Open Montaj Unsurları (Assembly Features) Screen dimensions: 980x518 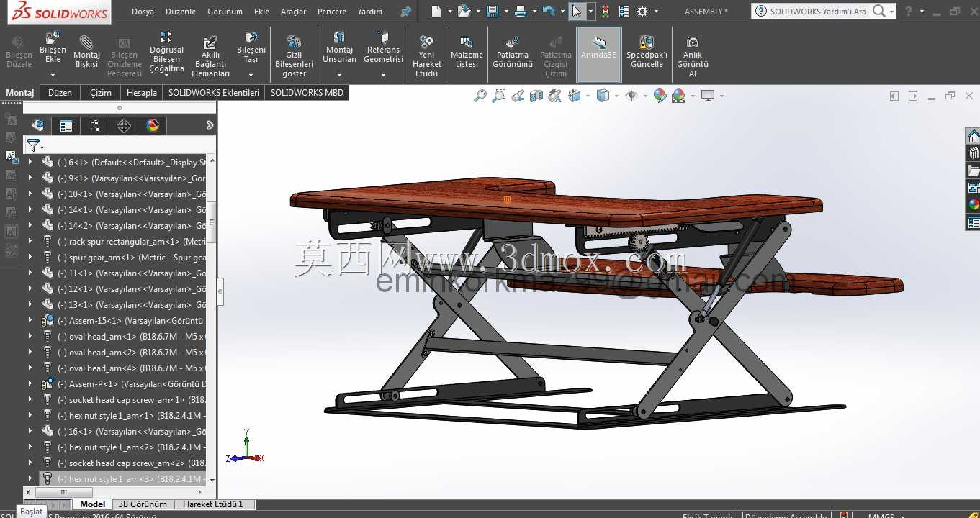[x=339, y=47]
